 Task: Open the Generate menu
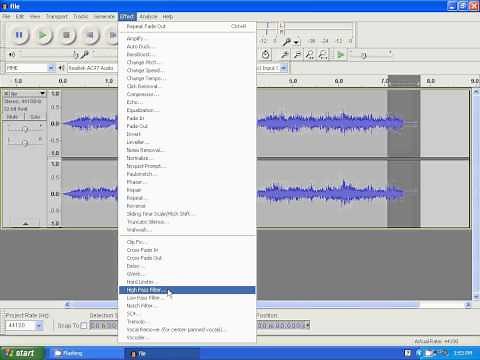[x=104, y=16]
